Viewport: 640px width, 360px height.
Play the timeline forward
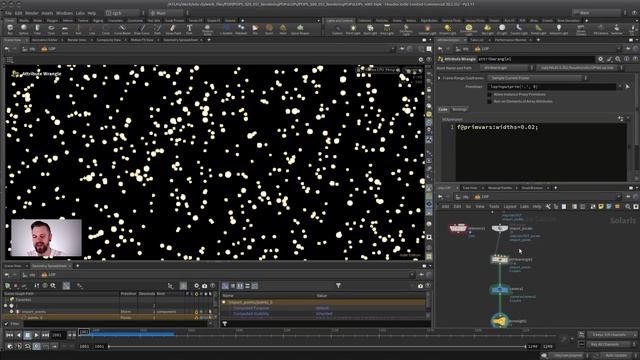(x=36, y=335)
